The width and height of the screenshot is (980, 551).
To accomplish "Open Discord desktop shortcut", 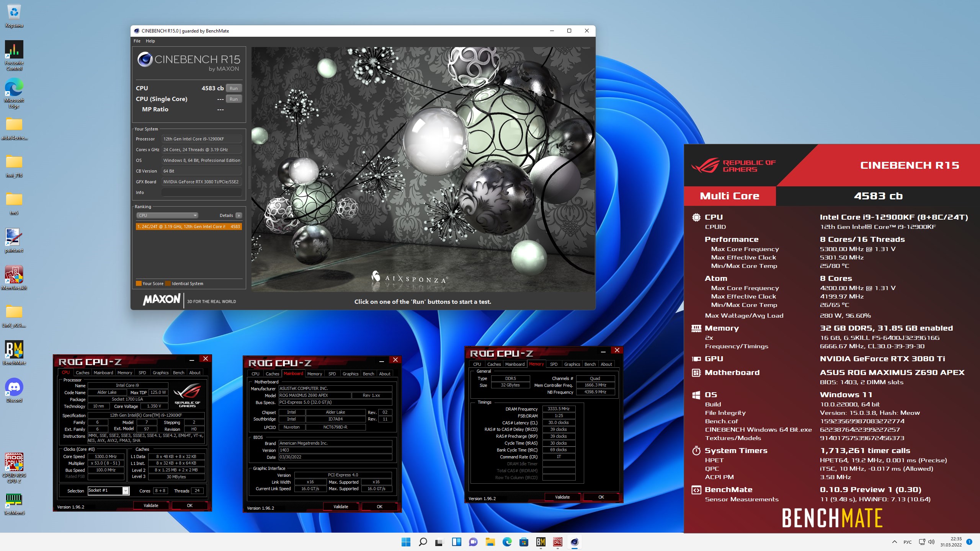I will point(14,390).
